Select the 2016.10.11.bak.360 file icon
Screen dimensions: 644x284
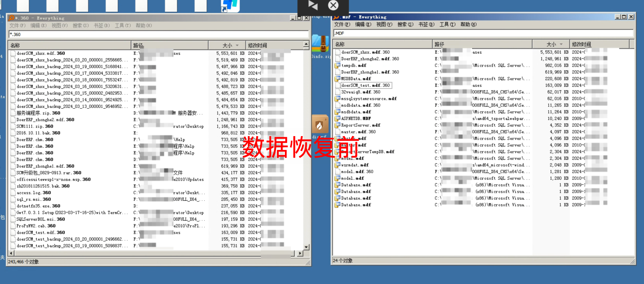13,133
